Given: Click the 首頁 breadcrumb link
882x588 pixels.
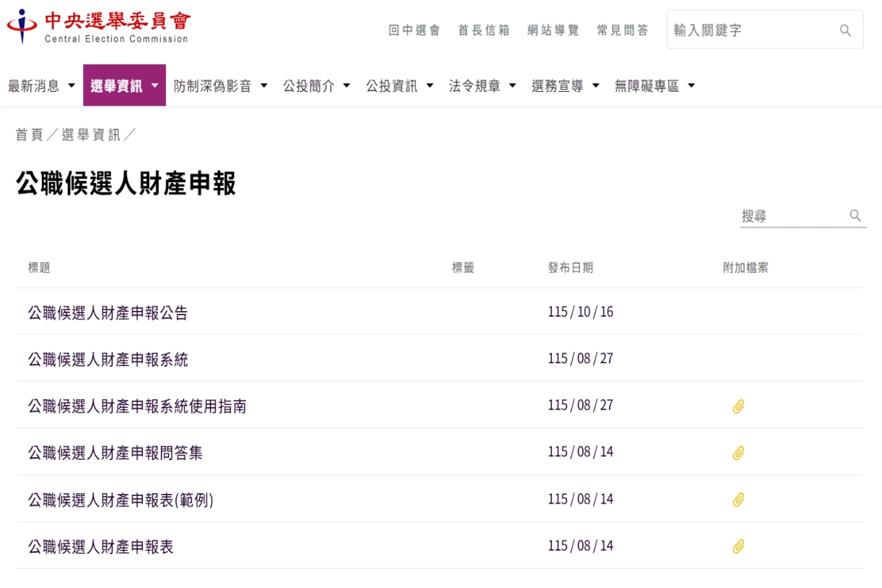Looking at the screenshot, I should tap(29, 135).
